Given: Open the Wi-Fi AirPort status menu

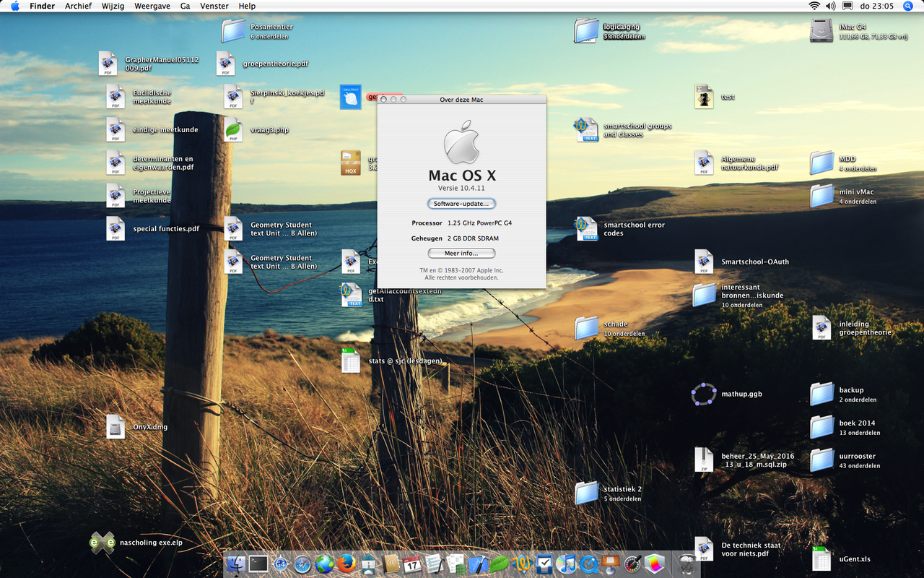Looking at the screenshot, I should [814, 6].
